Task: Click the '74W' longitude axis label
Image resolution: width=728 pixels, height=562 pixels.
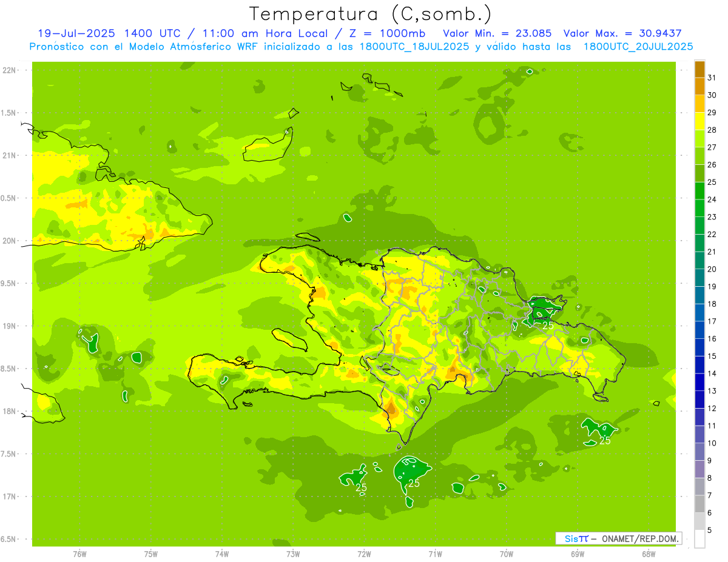Action: 221,554
